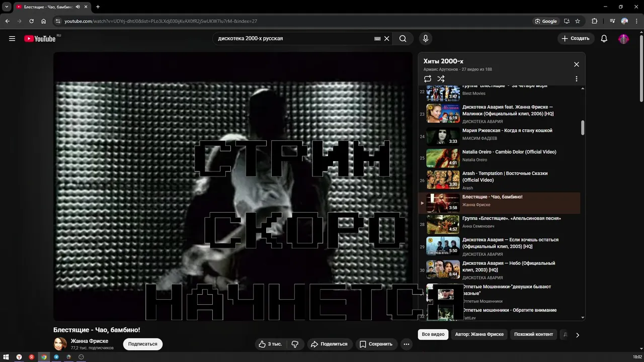644x362 pixels.
Task: Open the YouTube guide hamburger menu
Action: (x=12, y=38)
